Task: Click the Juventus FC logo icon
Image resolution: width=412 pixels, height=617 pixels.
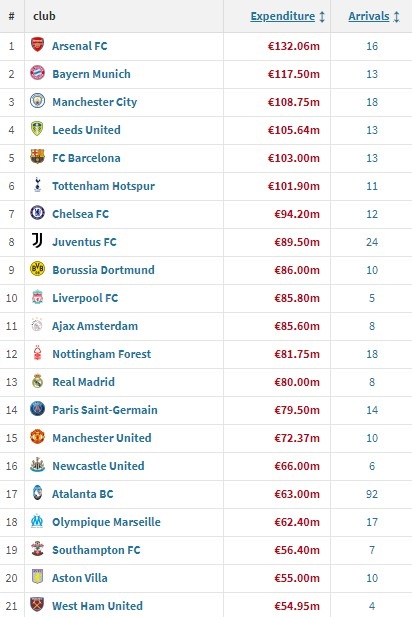Action: [x=37, y=240]
